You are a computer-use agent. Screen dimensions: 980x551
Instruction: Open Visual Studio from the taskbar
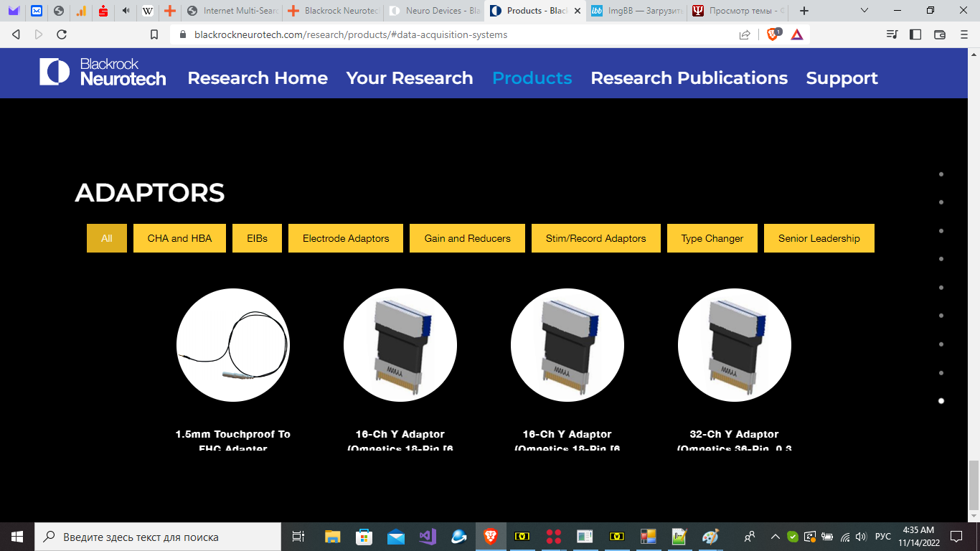click(428, 536)
